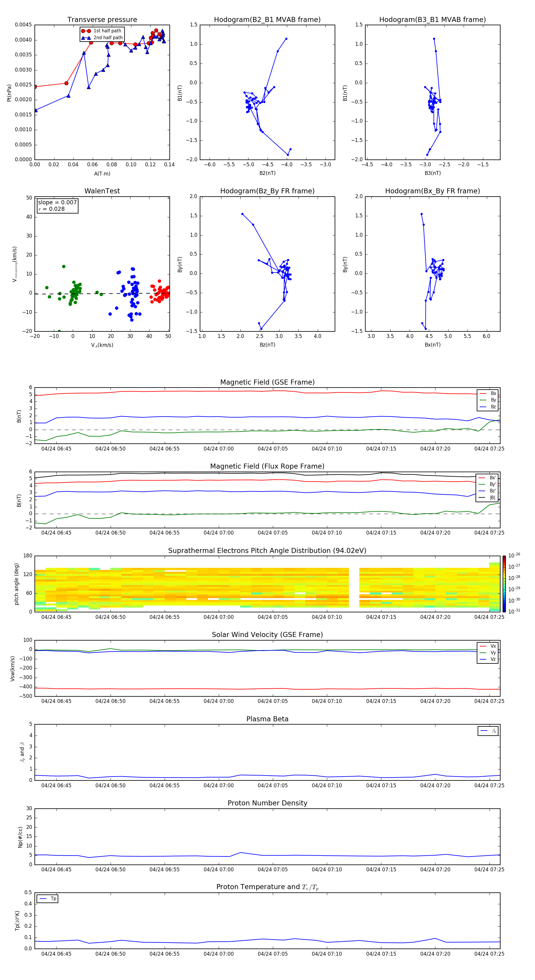Click the "Transverse pressure" plot title

tap(102, 19)
